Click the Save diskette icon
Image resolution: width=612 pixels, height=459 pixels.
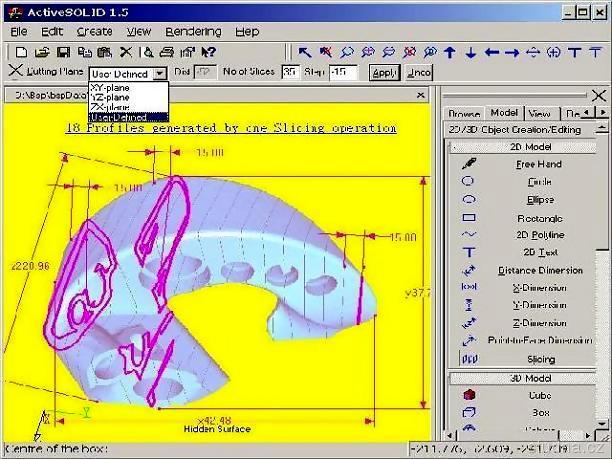point(64,52)
